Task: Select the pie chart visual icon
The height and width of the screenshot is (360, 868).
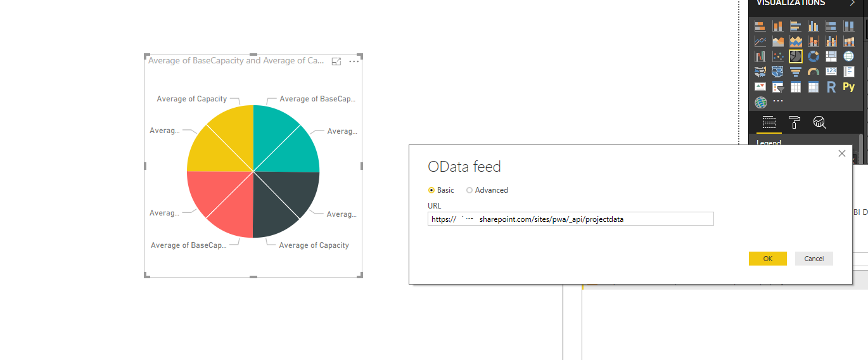Action: click(x=796, y=56)
